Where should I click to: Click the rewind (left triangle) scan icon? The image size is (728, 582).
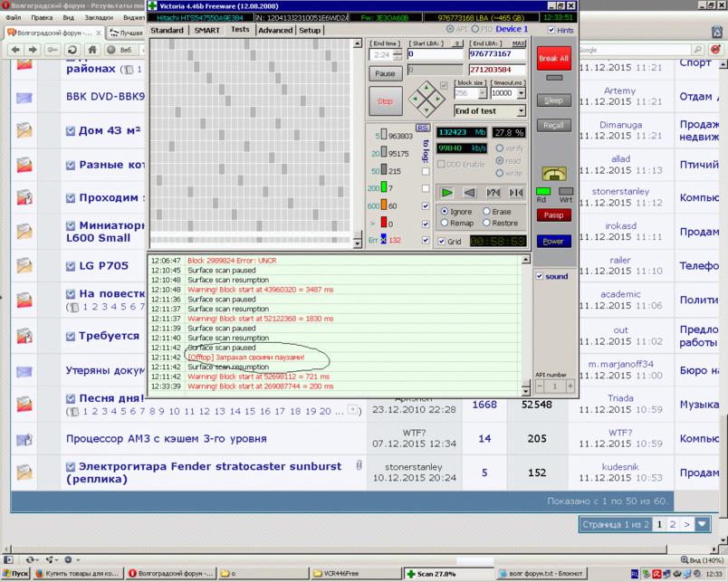click(469, 193)
